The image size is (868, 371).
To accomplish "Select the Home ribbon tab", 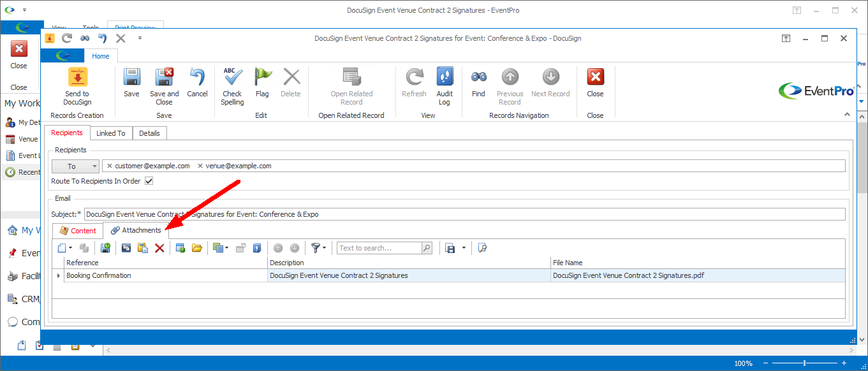I will [101, 56].
